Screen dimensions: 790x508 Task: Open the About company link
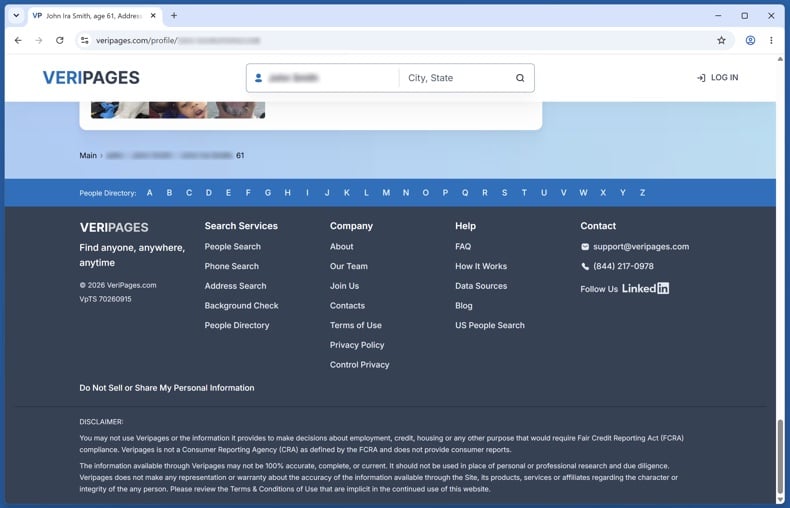(x=342, y=246)
